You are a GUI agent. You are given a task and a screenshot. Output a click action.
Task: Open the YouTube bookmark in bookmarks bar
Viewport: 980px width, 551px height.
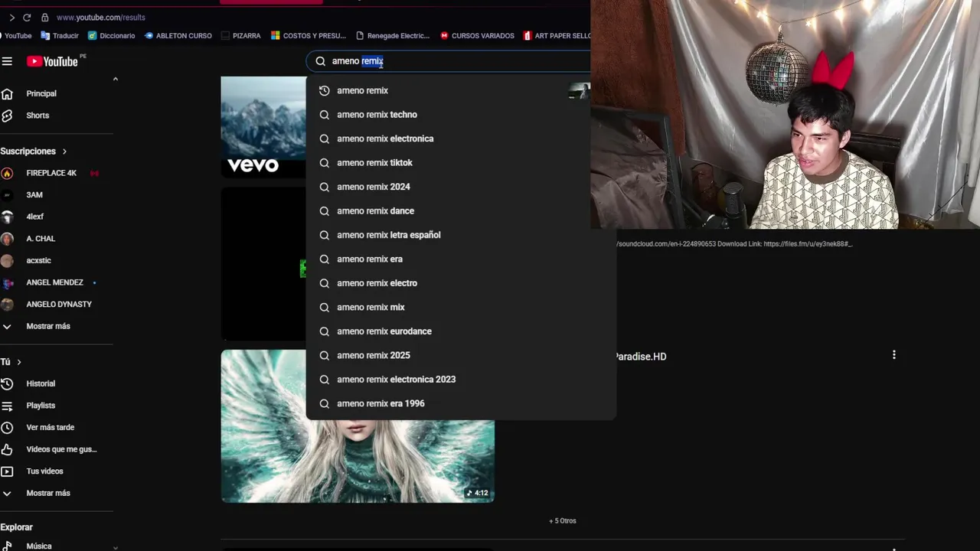(16, 35)
